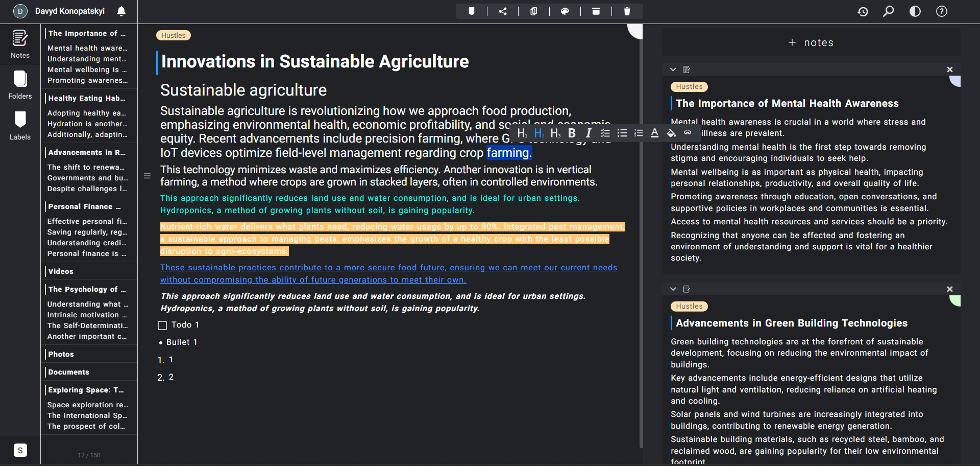
Task: Click the white corner color marker on main note
Action: click(x=635, y=31)
